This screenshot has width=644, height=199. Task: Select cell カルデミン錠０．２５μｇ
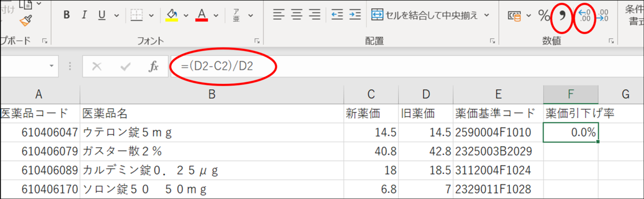[x=212, y=171]
